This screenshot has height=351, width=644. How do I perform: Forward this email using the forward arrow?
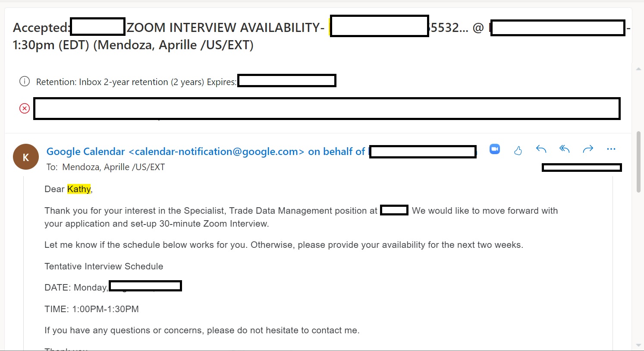(588, 149)
